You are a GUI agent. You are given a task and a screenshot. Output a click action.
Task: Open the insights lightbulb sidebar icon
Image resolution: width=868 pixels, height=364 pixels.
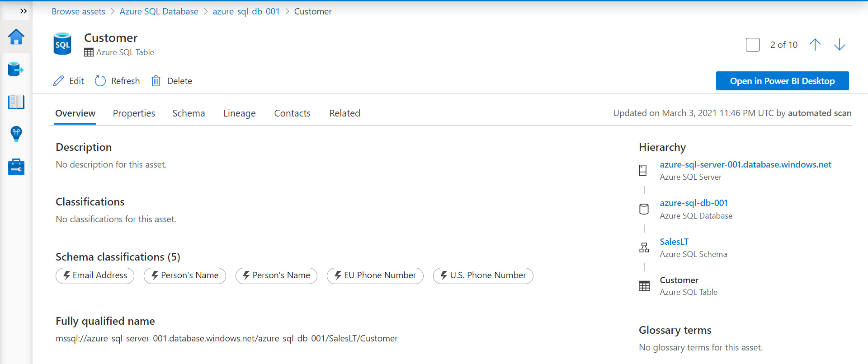[16, 134]
